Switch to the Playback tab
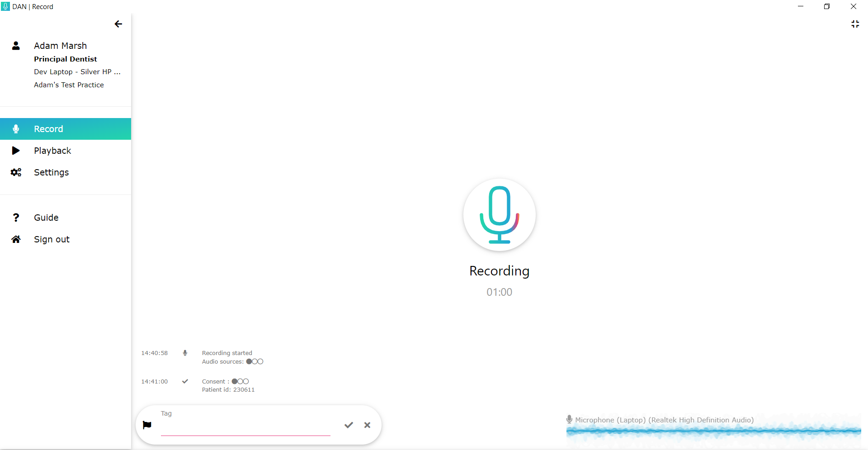The image size is (868, 450). pyautogui.click(x=52, y=151)
